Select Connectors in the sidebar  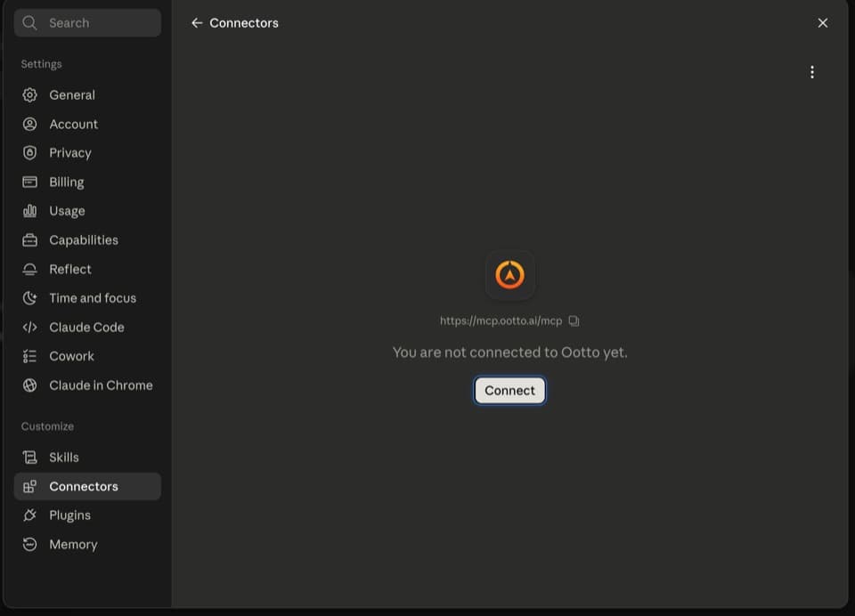click(87, 486)
